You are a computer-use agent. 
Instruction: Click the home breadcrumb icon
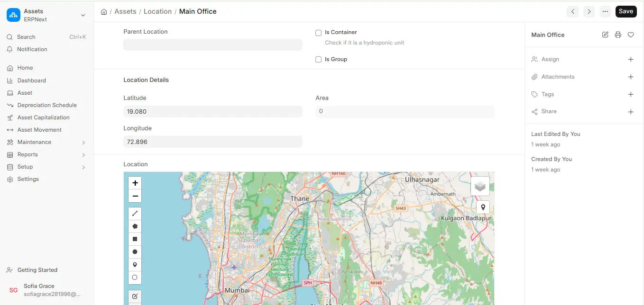pyautogui.click(x=104, y=12)
